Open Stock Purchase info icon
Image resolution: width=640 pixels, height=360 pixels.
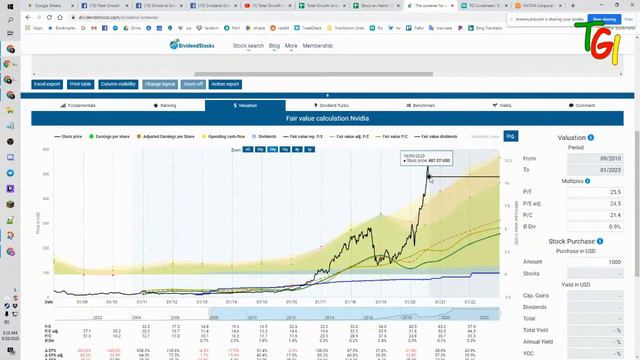click(x=600, y=241)
